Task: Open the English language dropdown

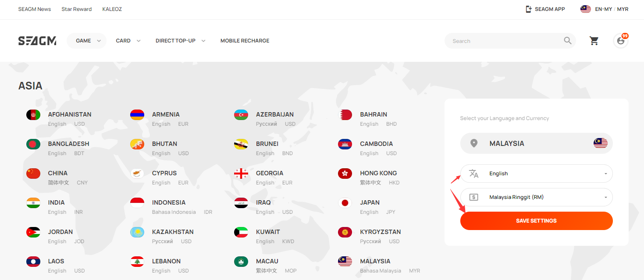Action: 537,174
